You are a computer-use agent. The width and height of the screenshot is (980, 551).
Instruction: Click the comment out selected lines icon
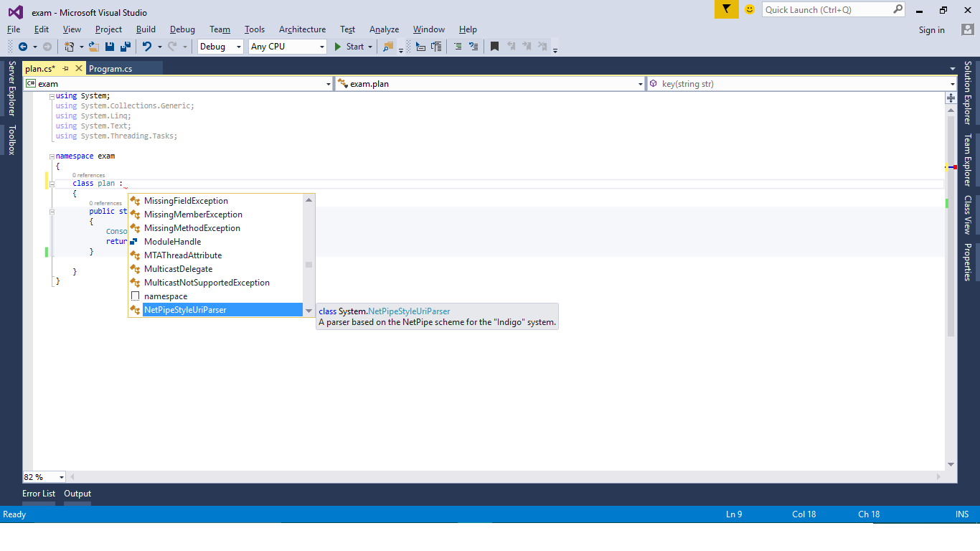click(x=457, y=47)
